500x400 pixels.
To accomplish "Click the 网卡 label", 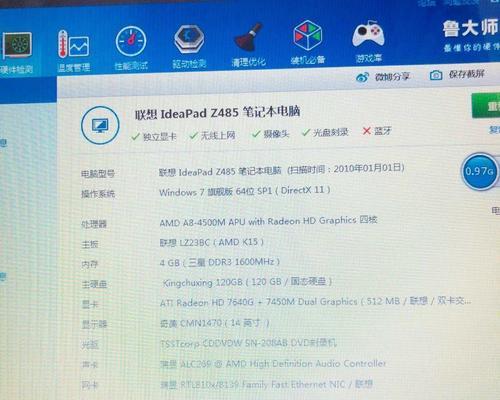I will click(91, 386).
